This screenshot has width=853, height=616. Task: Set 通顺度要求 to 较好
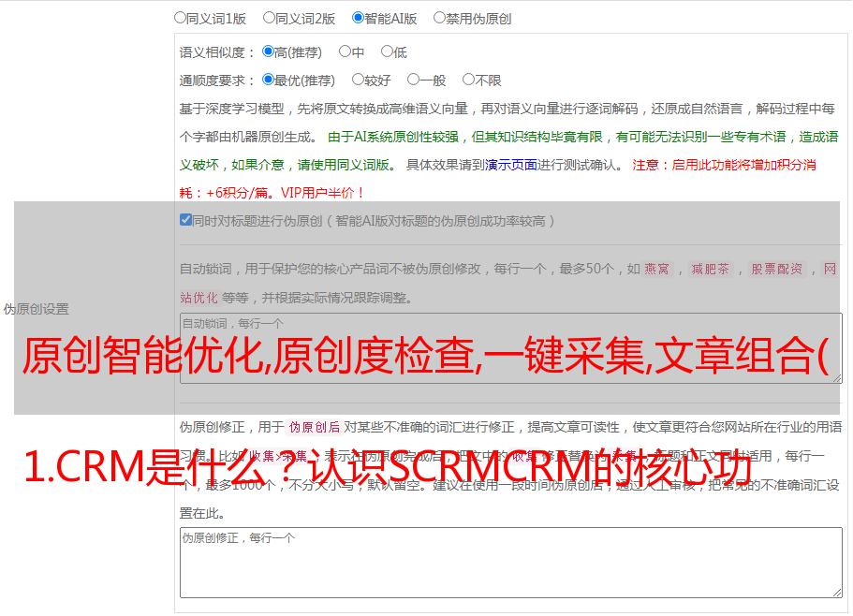tap(358, 80)
